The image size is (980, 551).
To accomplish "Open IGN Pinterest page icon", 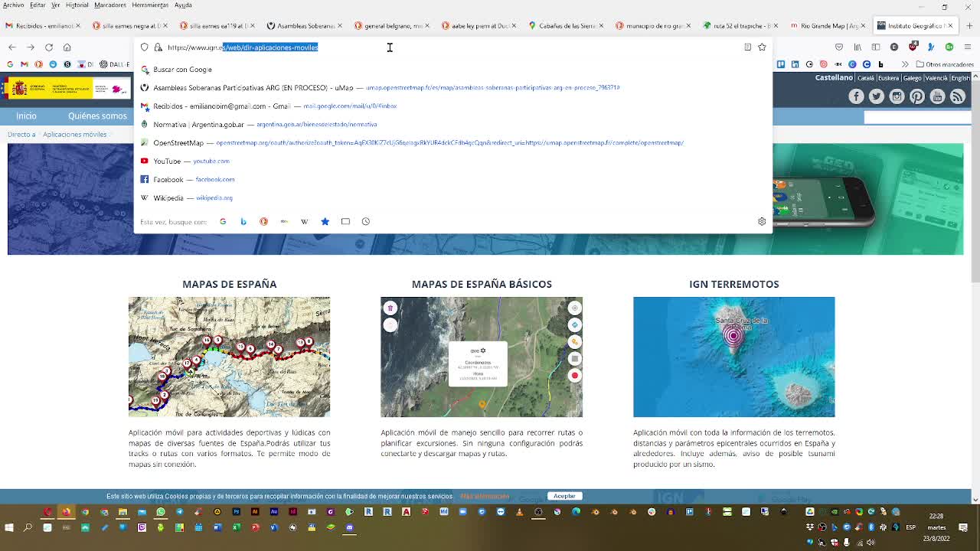I will click(917, 96).
